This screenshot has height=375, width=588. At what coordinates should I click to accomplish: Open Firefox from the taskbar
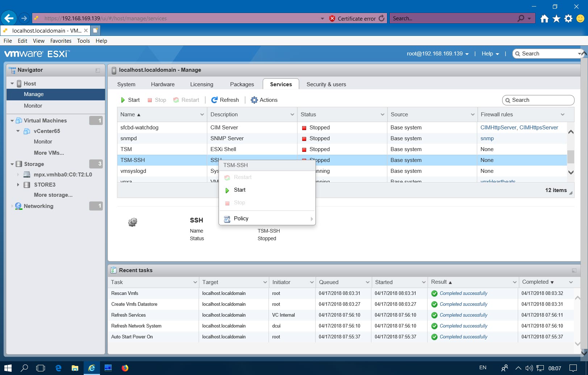[x=125, y=368]
